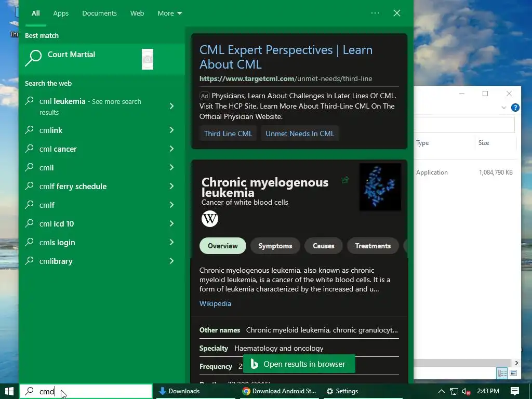
Task: Switch Explorer to large icons view
Action: coord(513,373)
